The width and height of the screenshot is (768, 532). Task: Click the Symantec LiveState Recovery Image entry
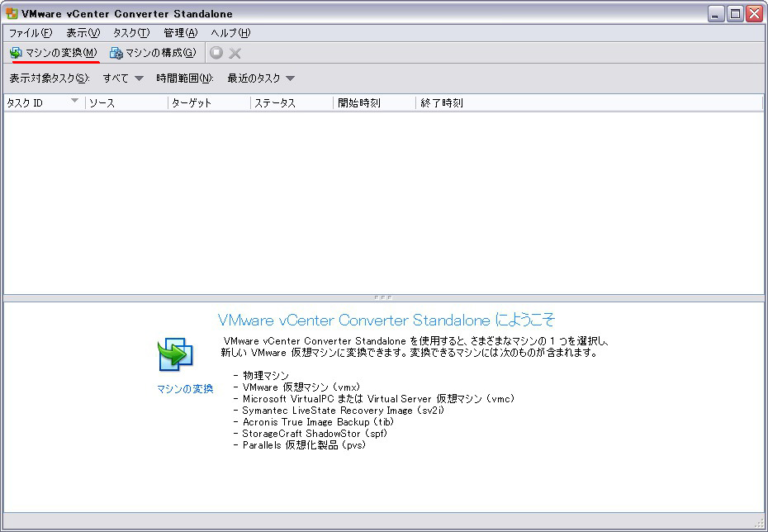point(344,410)
